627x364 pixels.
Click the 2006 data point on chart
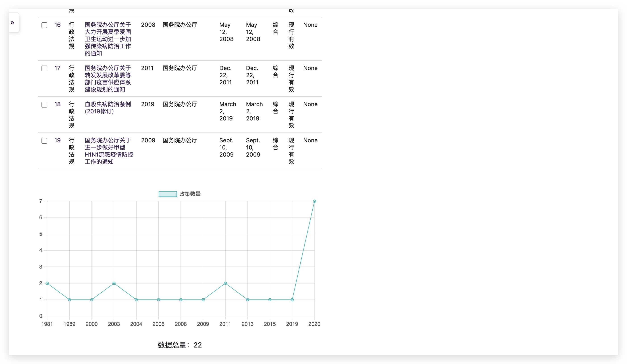point(158,300)
